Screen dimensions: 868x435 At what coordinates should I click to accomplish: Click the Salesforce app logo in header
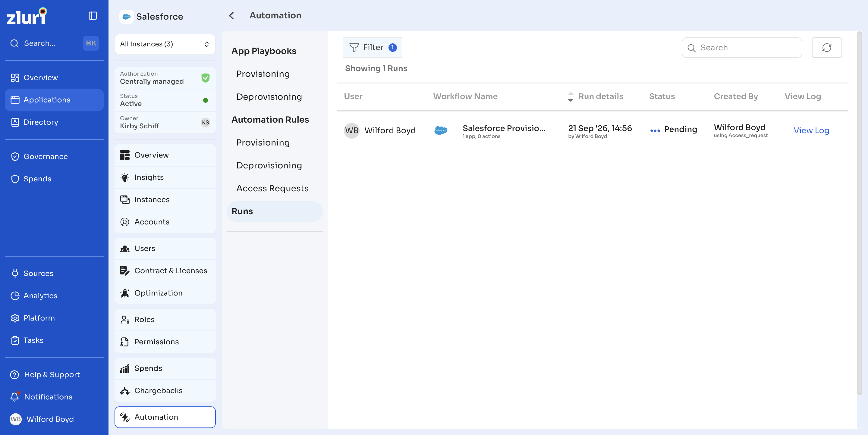point(126,17)
